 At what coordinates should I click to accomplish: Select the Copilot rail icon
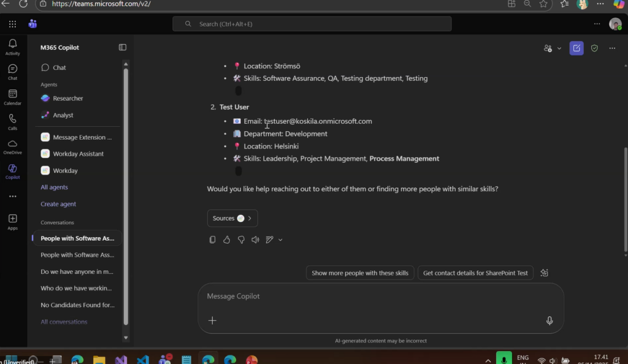point(12,172)
